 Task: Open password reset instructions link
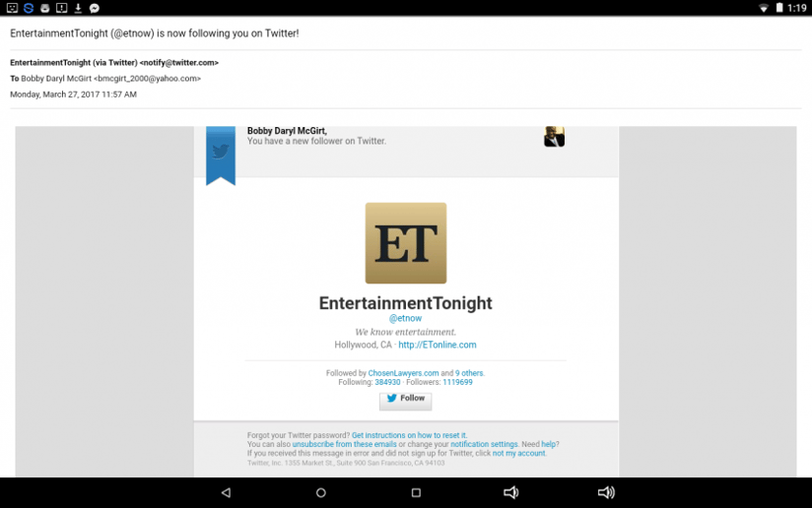[x=409, y=435]
